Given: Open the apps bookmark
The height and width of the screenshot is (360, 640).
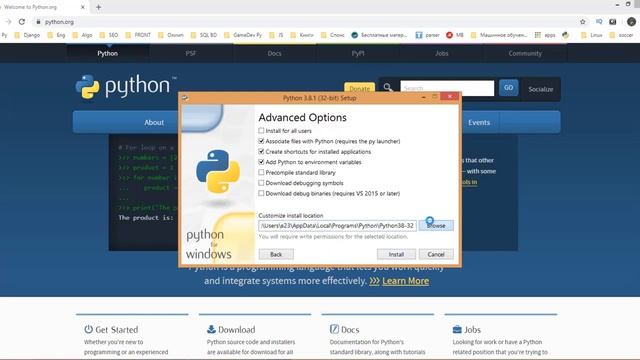Looking at the screenshot, I should coord(545,35).
